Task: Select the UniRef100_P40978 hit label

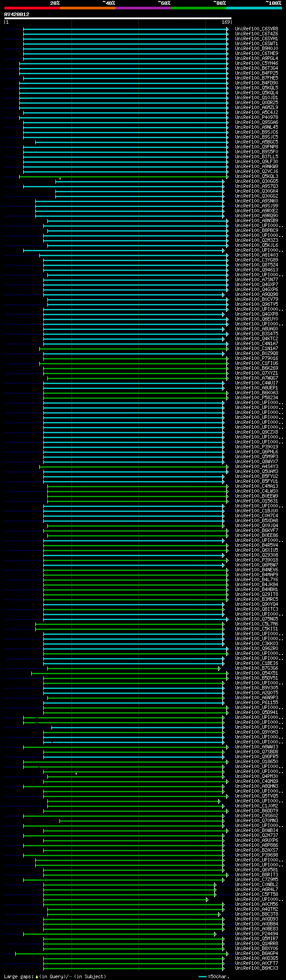Action: pyautogui.click(x=257, y=118)
